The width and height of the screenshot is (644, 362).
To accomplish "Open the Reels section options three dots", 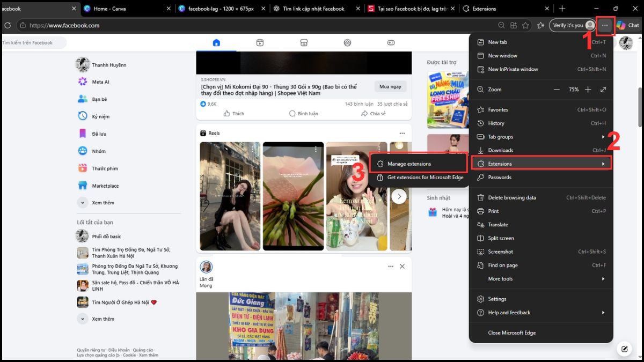I will point(402,133).
